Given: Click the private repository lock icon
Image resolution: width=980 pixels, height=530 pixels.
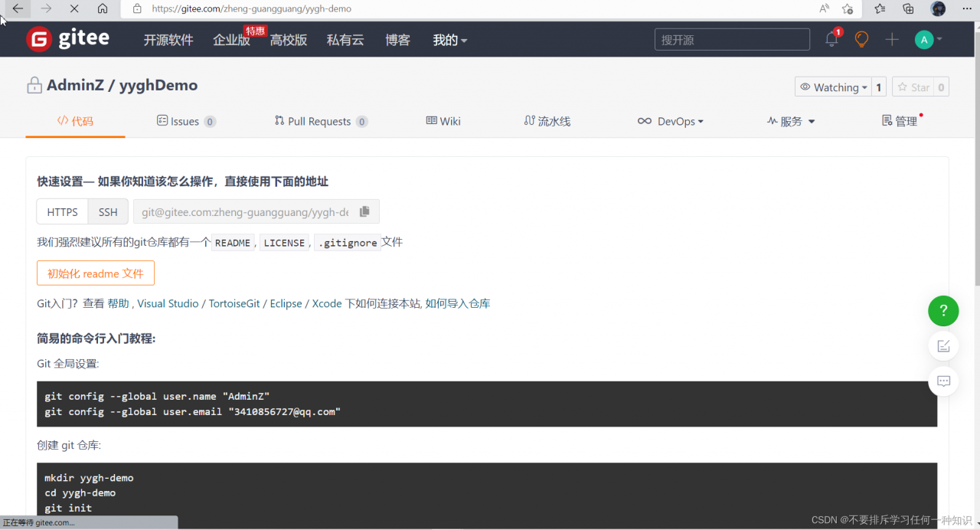Looking at the screenshot, I should click(x=34, y=86).
